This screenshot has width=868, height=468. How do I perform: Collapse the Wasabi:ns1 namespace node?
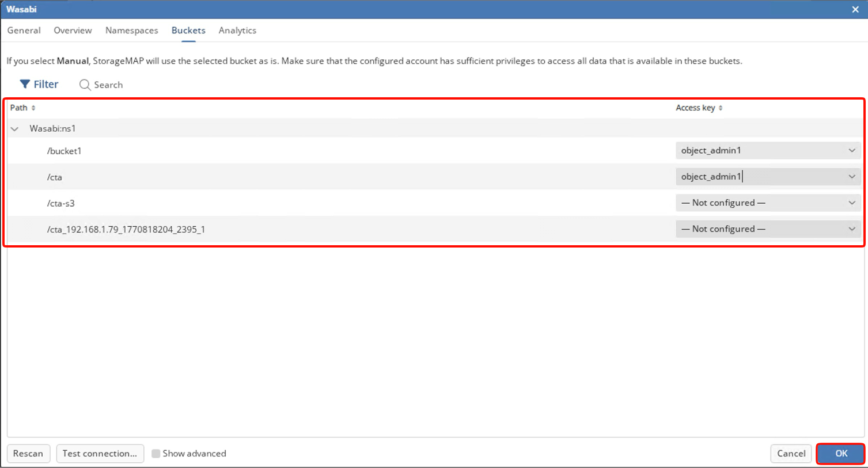15,128
